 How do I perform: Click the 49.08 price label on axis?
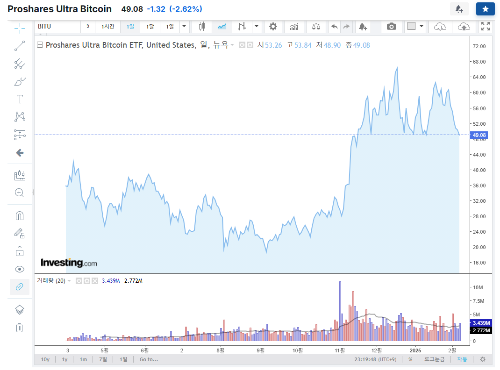click(479, 135)
